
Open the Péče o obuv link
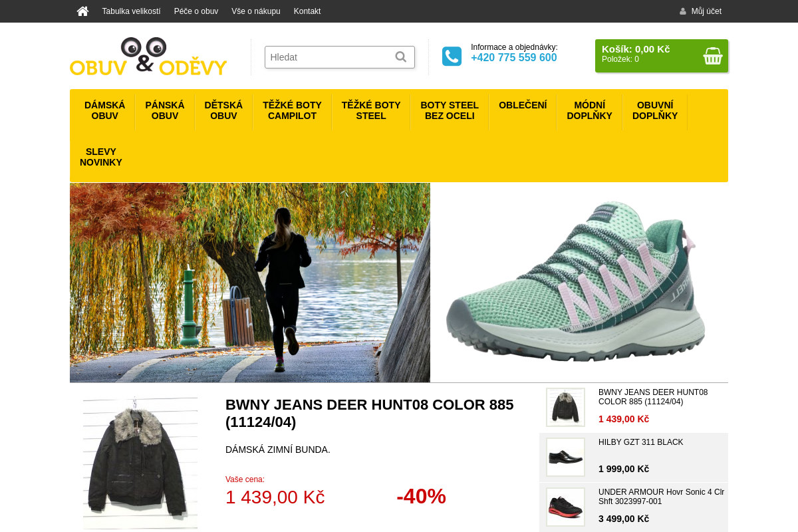(x=196, y=11)
